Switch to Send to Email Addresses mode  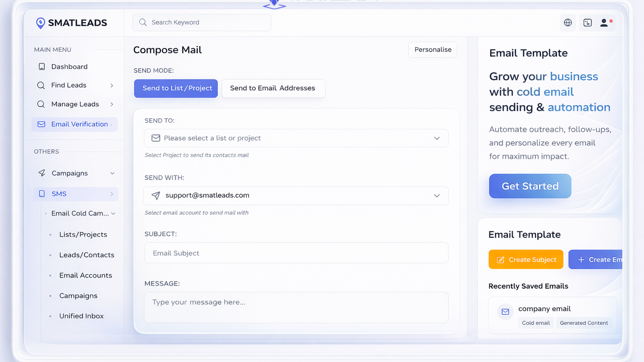[x=273, y=88]
